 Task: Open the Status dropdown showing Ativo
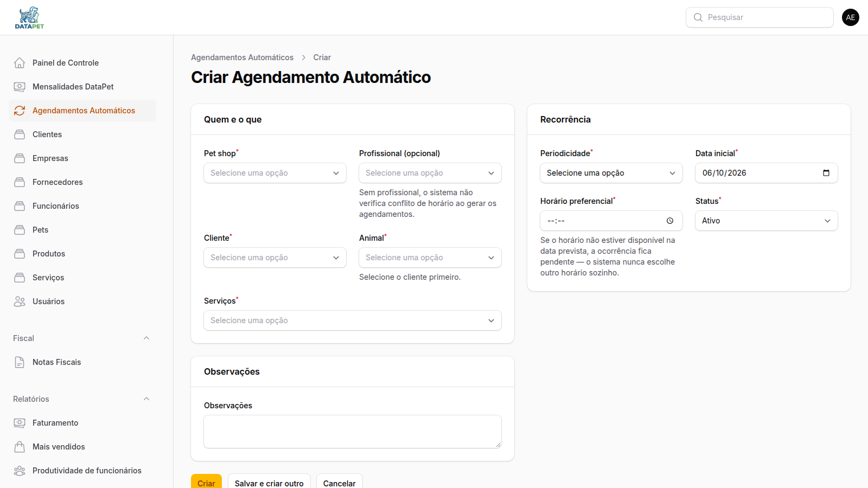(x=767, y=221)
